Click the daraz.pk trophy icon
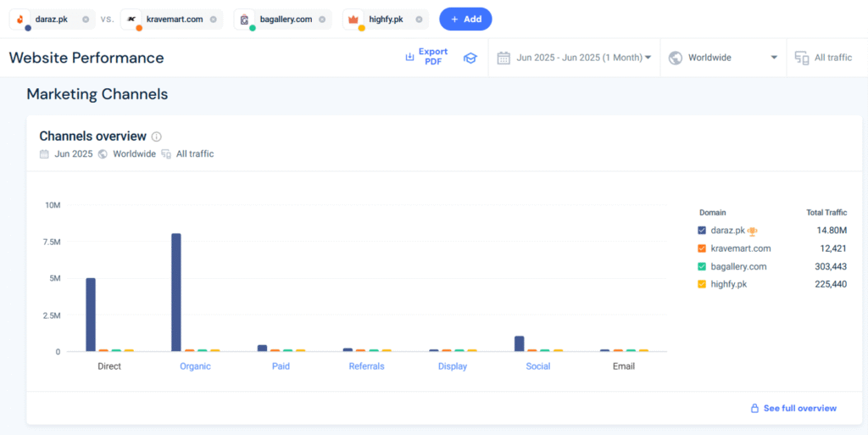The height and width of the screenshot is (435, 868). [x=752, y=231]
